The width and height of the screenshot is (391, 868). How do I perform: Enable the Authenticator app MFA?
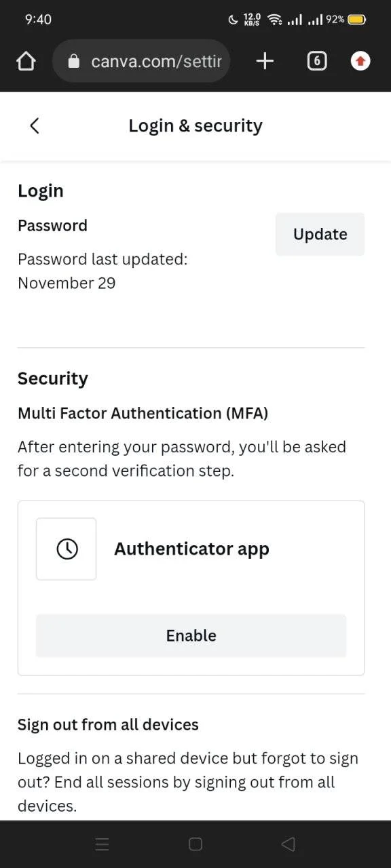191,635
